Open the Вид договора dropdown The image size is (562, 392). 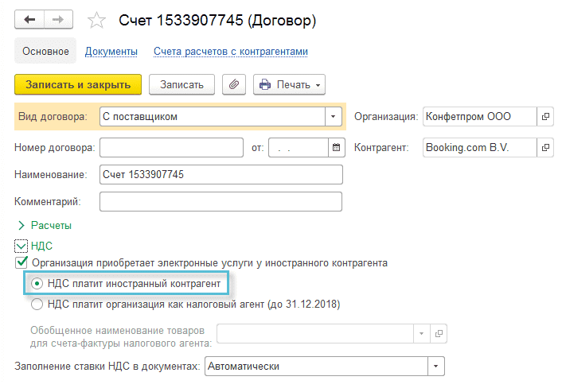pos(334,117)
